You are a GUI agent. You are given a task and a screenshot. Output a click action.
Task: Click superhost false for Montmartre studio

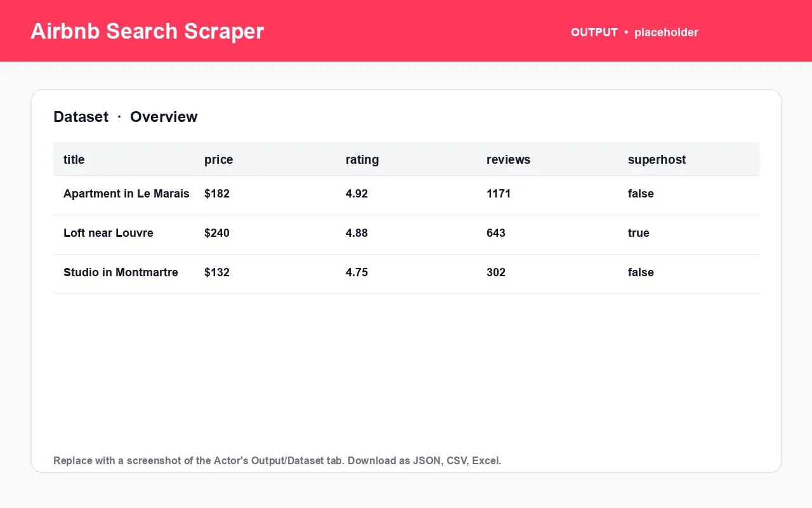641,272
